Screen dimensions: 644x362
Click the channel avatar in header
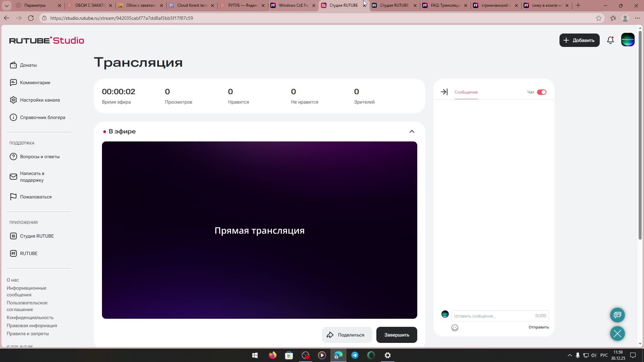(628, 40)
